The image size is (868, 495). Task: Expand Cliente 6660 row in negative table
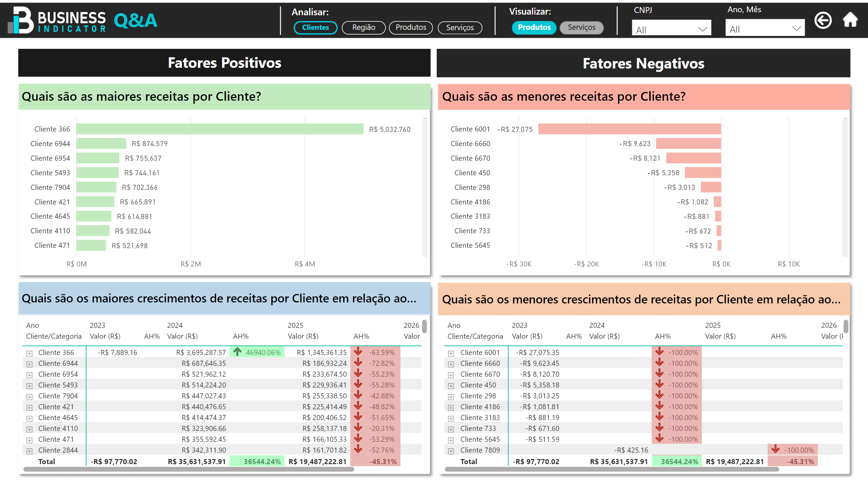[x=451, y=364]
